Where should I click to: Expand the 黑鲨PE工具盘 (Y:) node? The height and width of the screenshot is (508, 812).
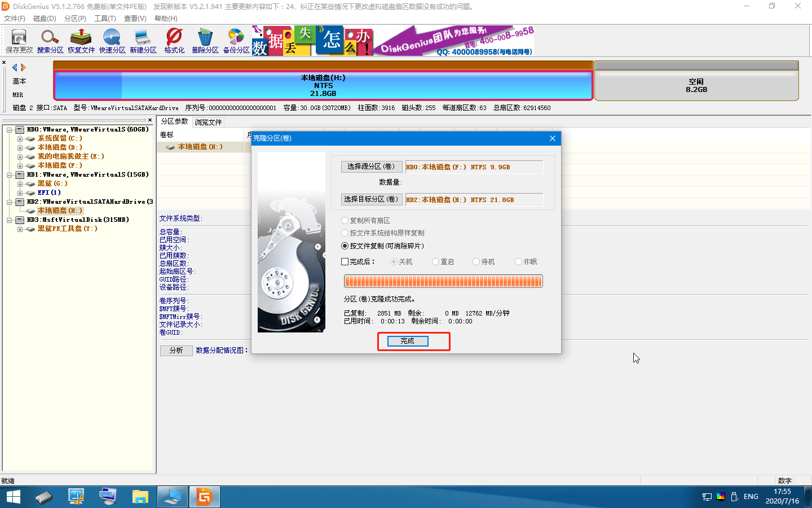click(20, 229)
